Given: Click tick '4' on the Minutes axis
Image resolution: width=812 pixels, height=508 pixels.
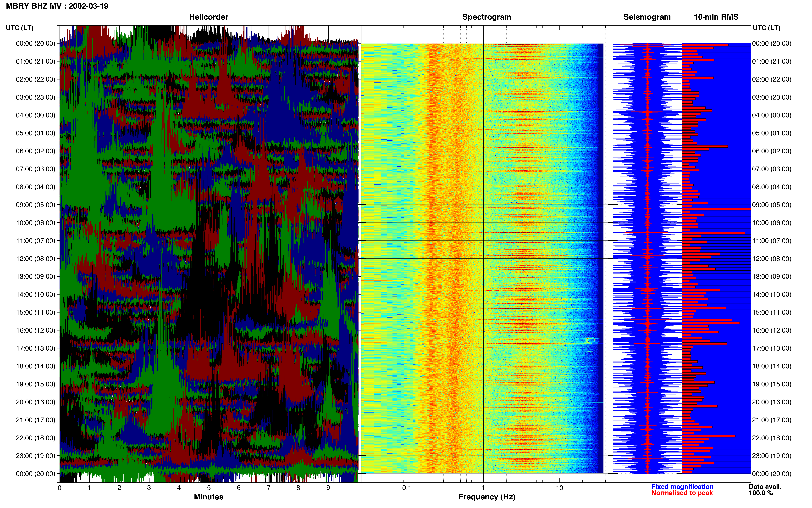Looking at the screenshot, I should point(179,488).
